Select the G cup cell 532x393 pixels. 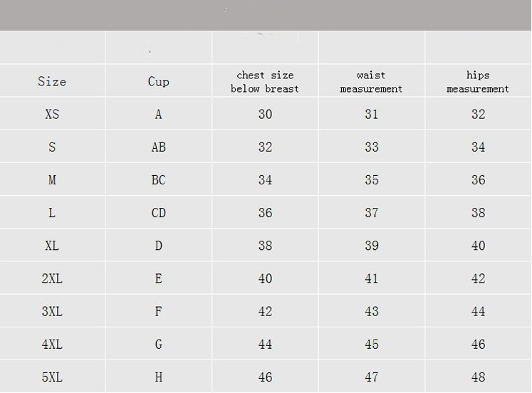click(158, 344)
